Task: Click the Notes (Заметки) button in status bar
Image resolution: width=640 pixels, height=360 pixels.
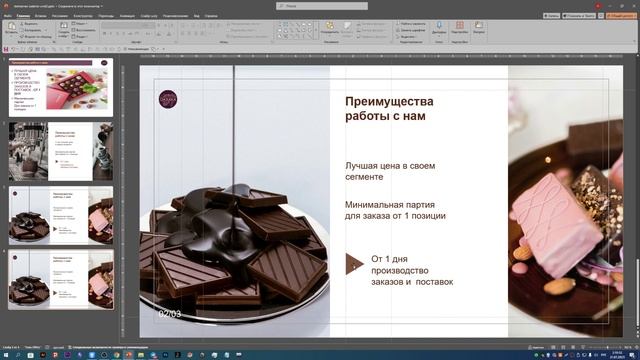Action: (536, 347)
